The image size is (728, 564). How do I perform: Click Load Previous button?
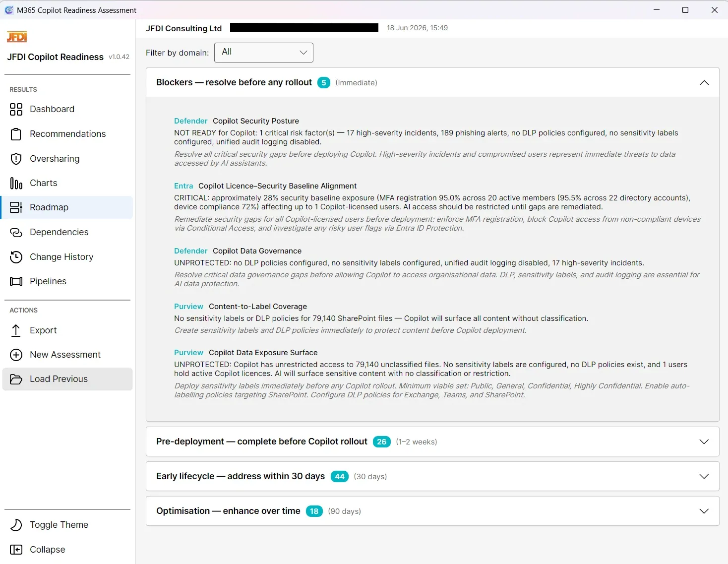[x=67, y=379]
